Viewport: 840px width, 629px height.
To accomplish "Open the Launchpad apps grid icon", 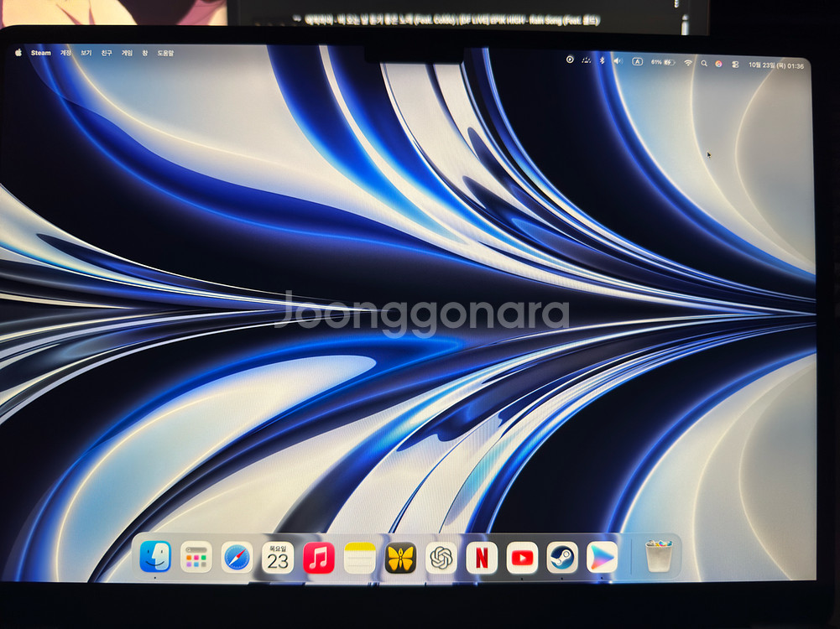I will coord(196,557).
